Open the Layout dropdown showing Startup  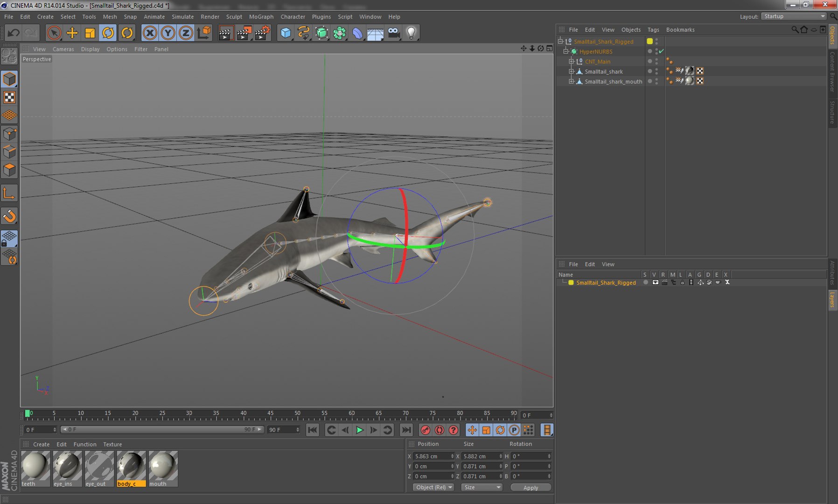(x=794, y=16)
